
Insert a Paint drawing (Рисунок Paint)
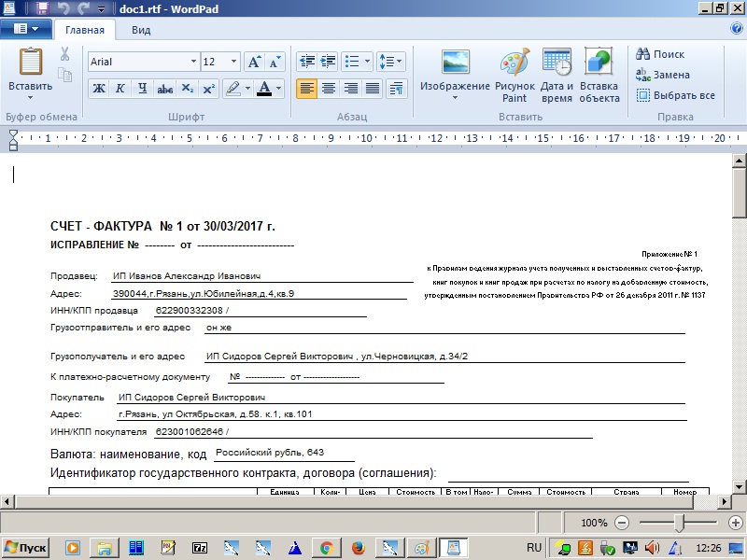514,63
